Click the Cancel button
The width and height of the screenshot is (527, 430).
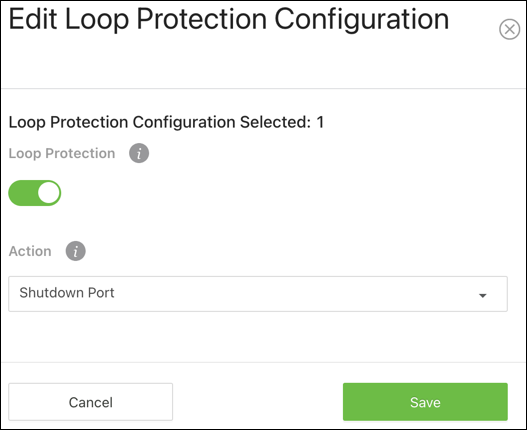tap(90, 402)
